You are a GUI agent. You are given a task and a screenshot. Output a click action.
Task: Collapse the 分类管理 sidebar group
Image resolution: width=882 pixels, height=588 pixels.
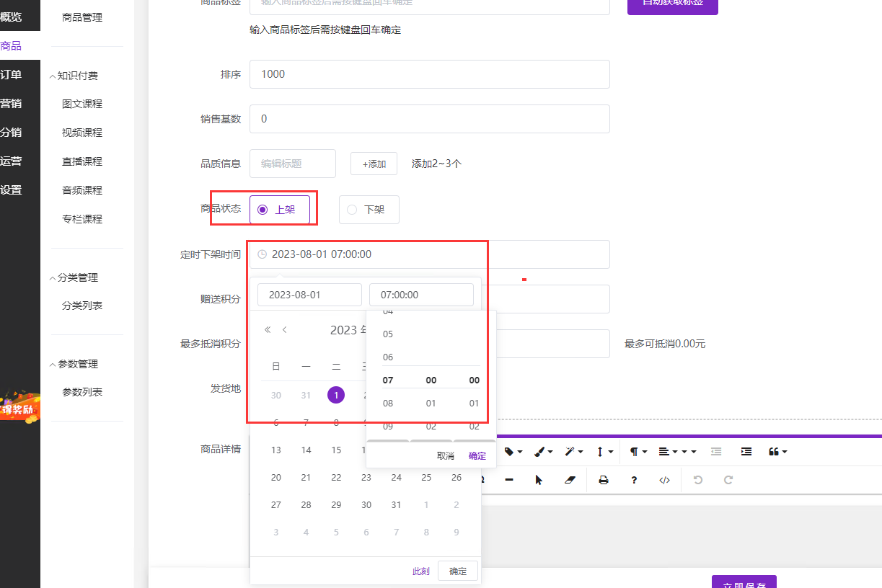(53, 277)
